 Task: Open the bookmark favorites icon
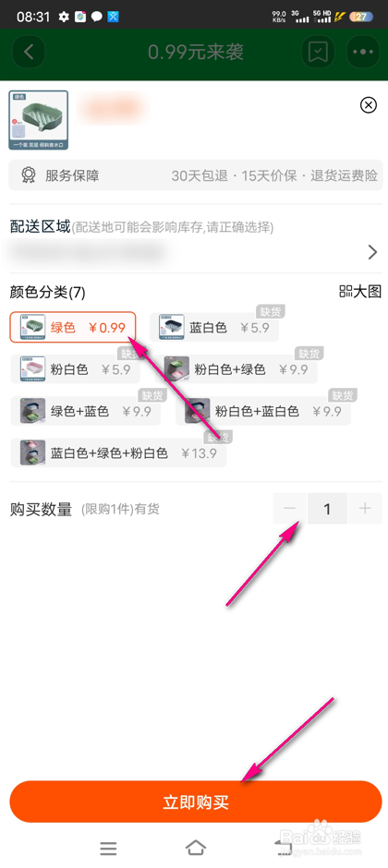[318, 53]
